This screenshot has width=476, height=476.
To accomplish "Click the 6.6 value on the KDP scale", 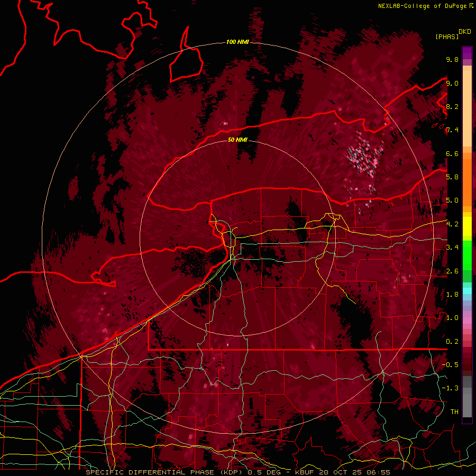I will point(452,153).
